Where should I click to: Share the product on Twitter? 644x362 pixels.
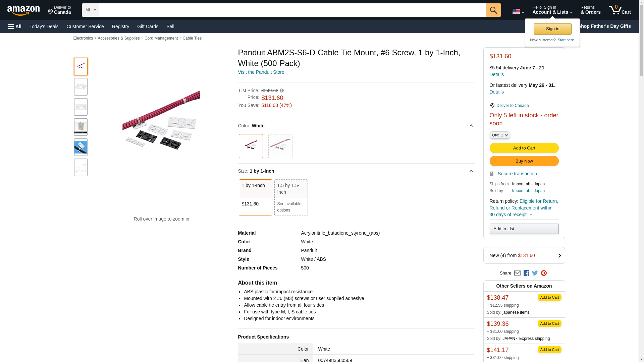point(535,273)
